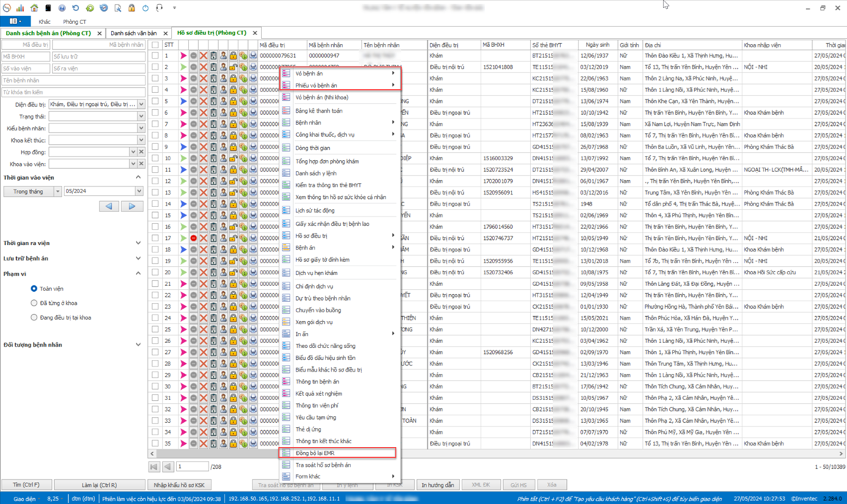
Task: Open the 'Kiểu bệnh nhân' dropdown
Action: pos(141,128)
